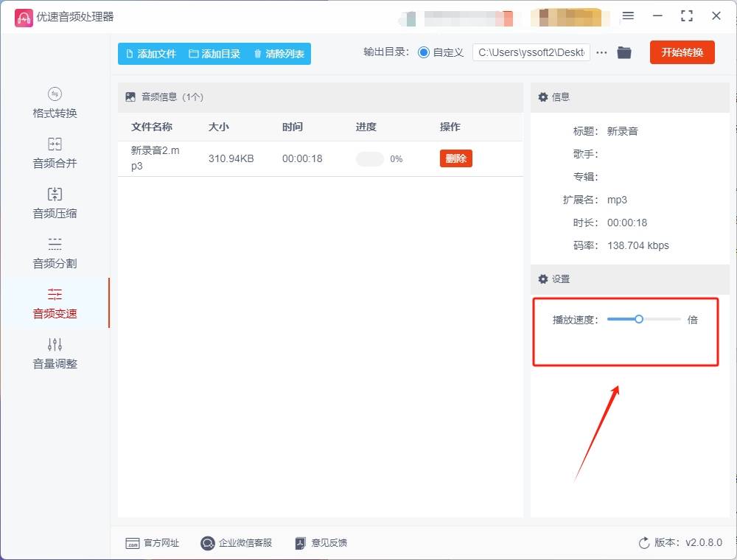Click the 0% progress bar
This screenshot has height=560, width=737.
(x=370, y=159)
